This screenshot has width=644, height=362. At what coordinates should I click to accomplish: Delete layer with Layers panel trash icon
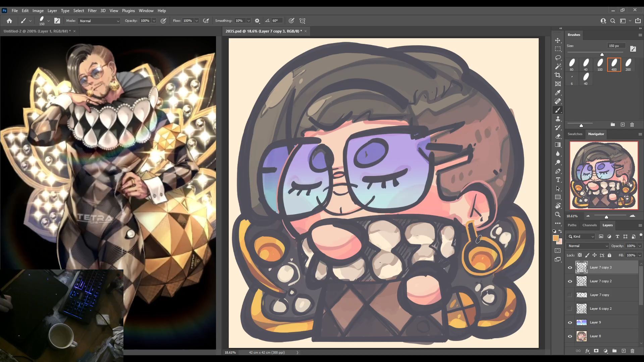[632, 351]
